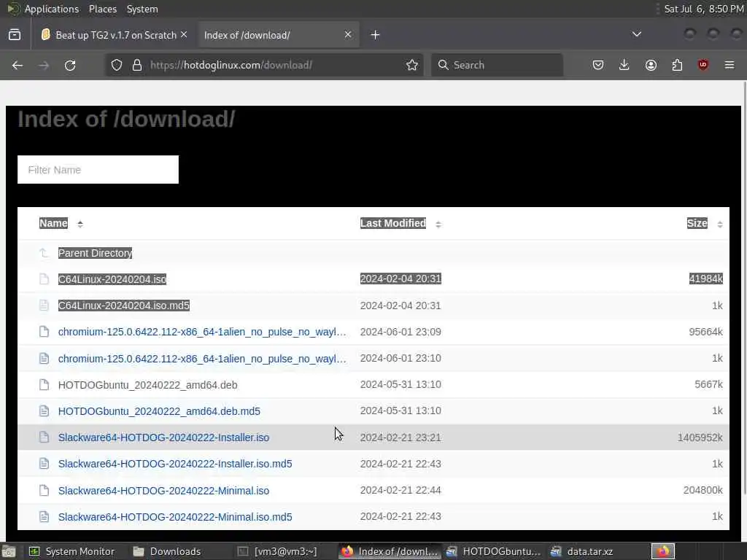Click the Parent Directory up-arrow icon
This screenshot has width=747, height=560.
coord(44,253)
